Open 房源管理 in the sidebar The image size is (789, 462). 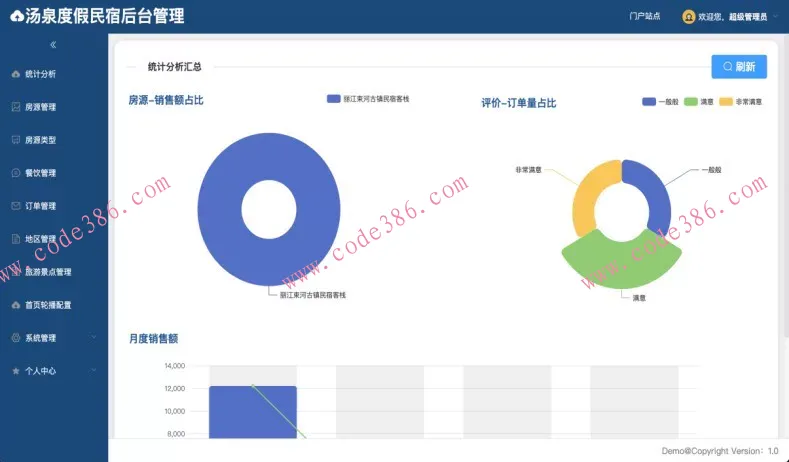pos(54,107)
